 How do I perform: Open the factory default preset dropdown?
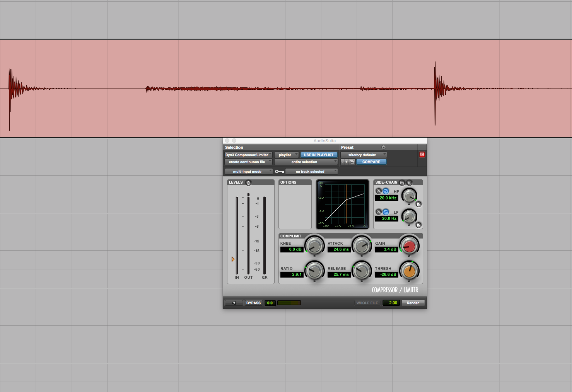pos(364,155)
